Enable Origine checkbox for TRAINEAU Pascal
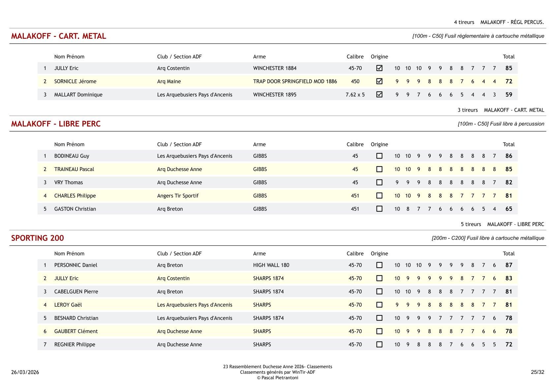Screen dimensions: 555x392 coord(379,169)
